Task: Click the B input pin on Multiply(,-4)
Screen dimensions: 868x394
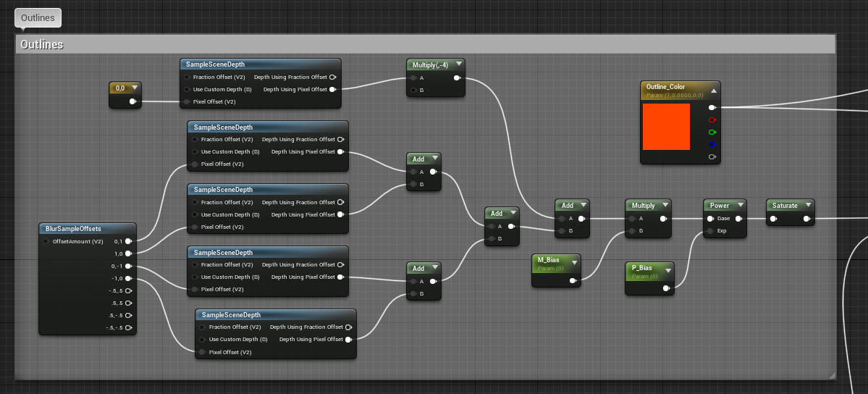Action: pos(413,91)
